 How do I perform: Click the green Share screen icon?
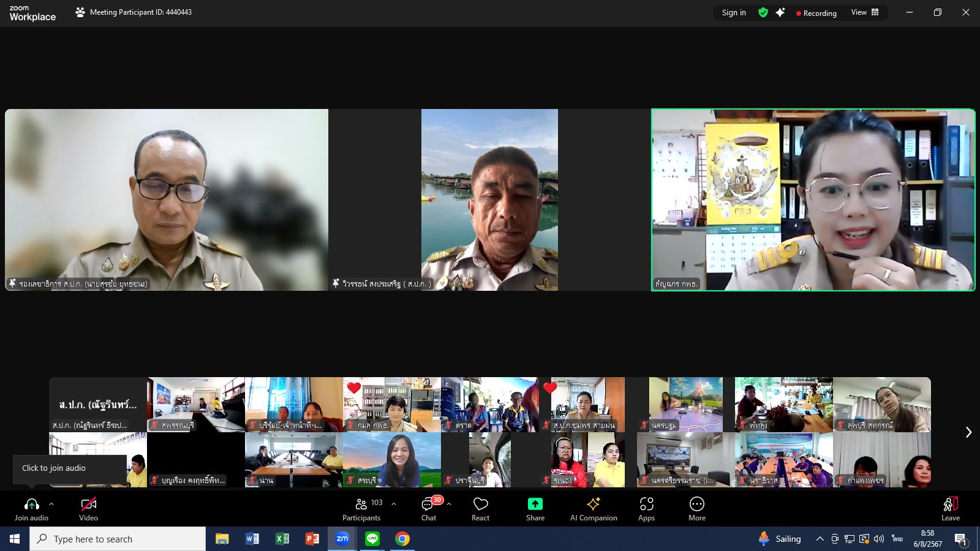tap(535, 504)
